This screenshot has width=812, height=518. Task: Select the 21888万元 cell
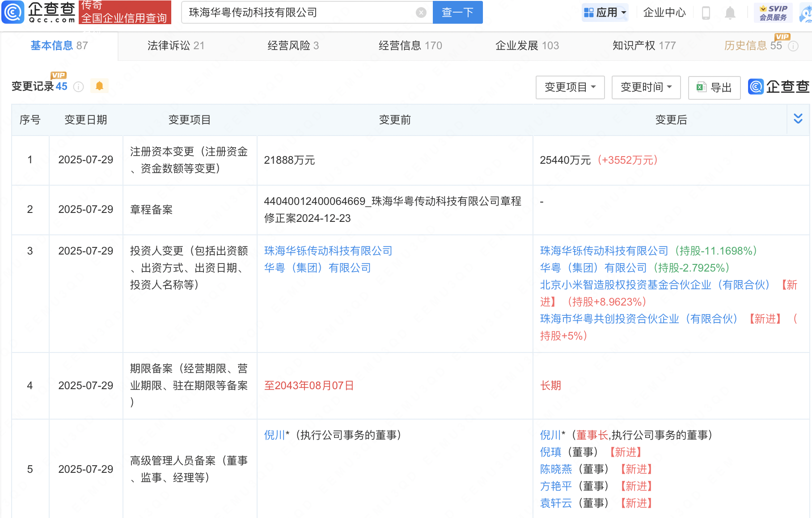point(395,160)
